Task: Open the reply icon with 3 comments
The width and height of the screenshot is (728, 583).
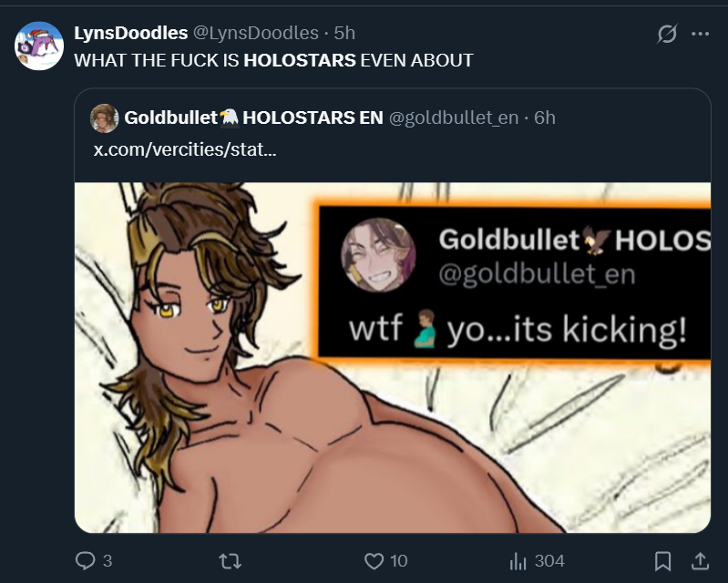Action: tap(85, 561)
